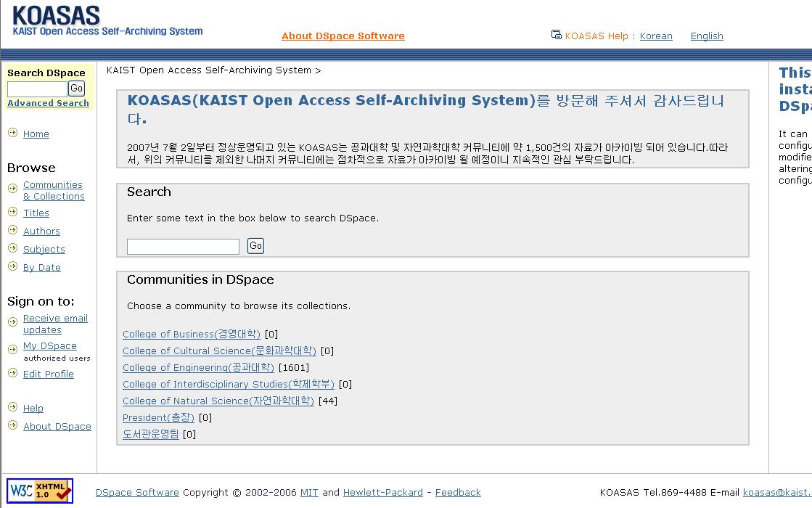812x508 pixels.
Task: Open the About DSpace Software link
Action: click(x=343, y=36)
